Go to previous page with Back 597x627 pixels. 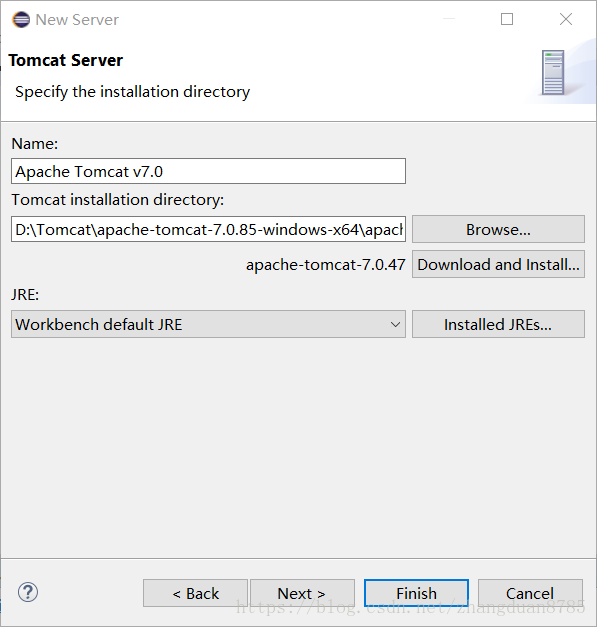(196, 593)
